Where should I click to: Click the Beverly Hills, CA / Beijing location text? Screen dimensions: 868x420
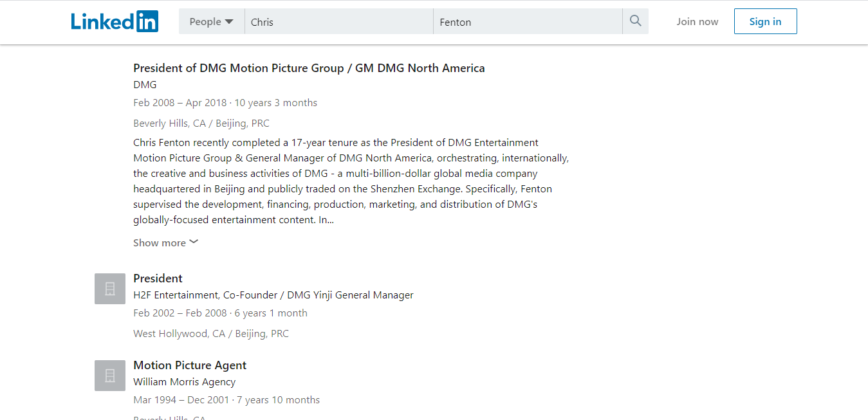coord(201,123)
